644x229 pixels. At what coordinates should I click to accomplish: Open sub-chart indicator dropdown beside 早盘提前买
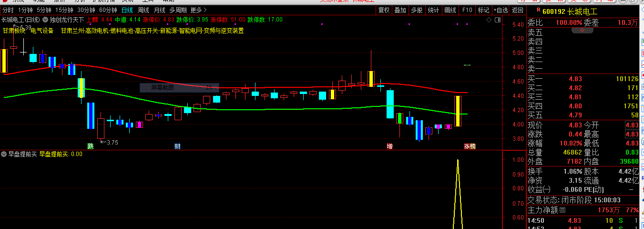(4, 154)
